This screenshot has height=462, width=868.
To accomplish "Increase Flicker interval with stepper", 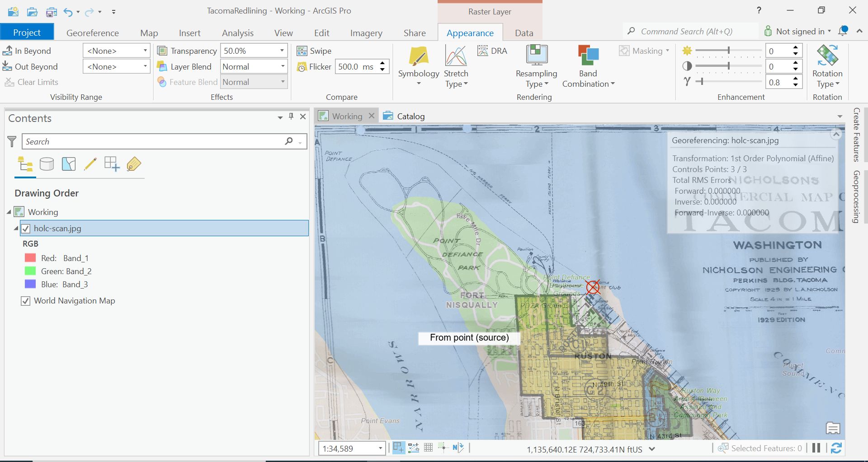I will point(382,63).
